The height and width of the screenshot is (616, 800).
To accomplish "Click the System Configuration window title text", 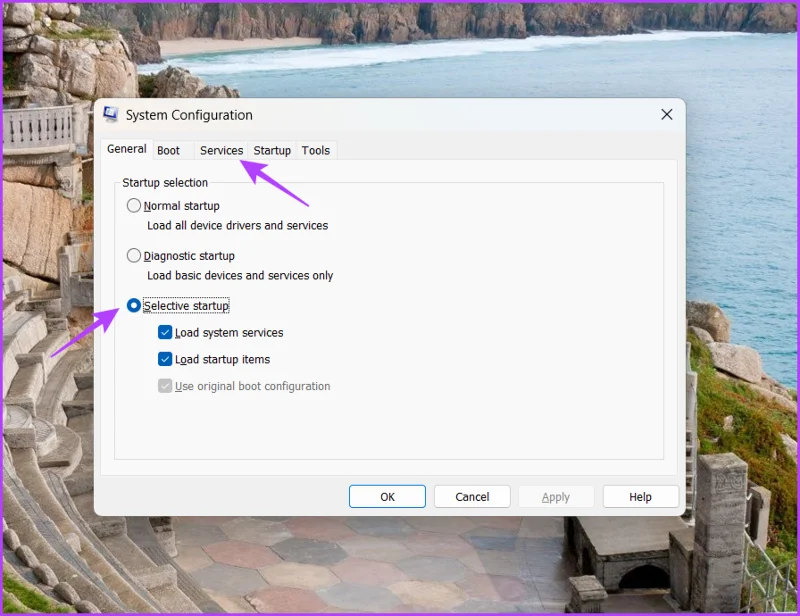I will coord(189,115).
